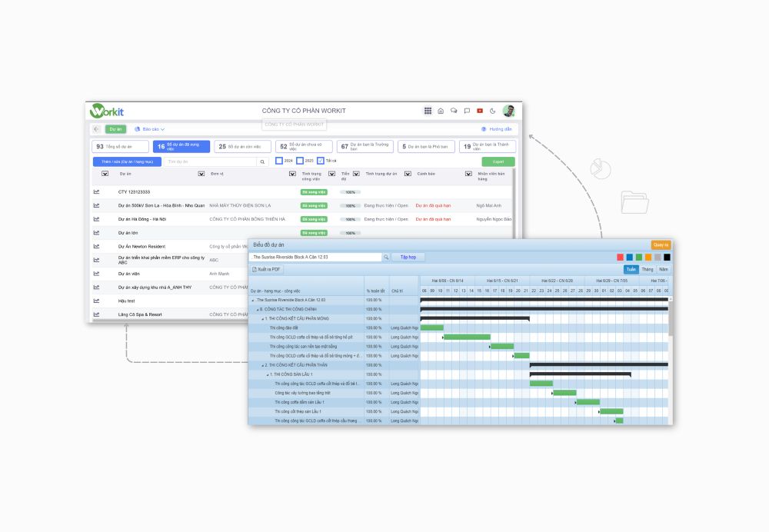Select the green Dự án tab
This screenshot has height=532, width=769.
point(116,129)
